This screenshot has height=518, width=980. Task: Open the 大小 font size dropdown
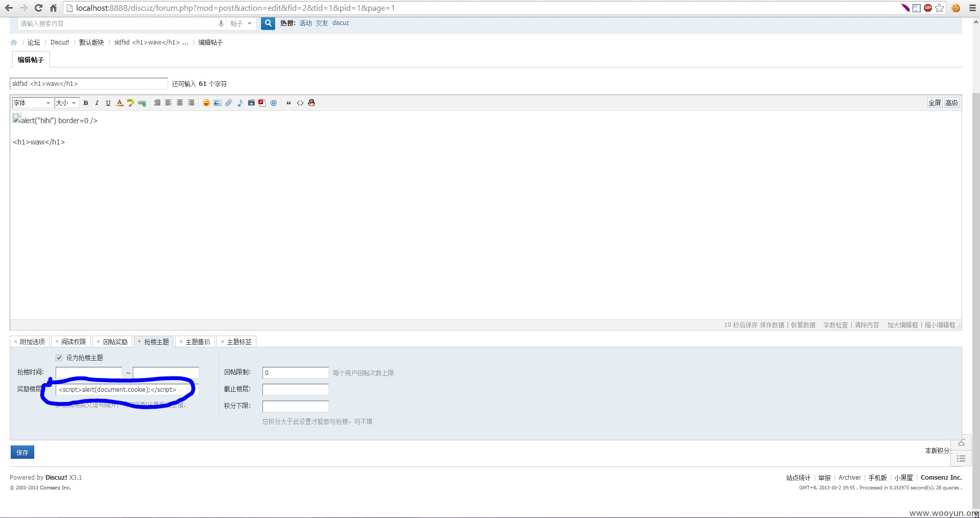67,103
